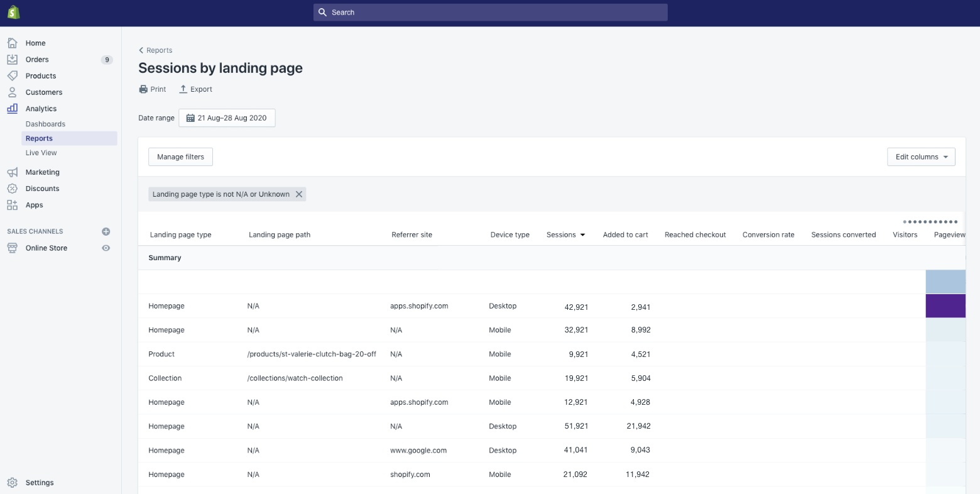The width and height of the screenshot is (980, 494).
Task: View Online Store using eye icon
Action: click(x=106, y=248)
